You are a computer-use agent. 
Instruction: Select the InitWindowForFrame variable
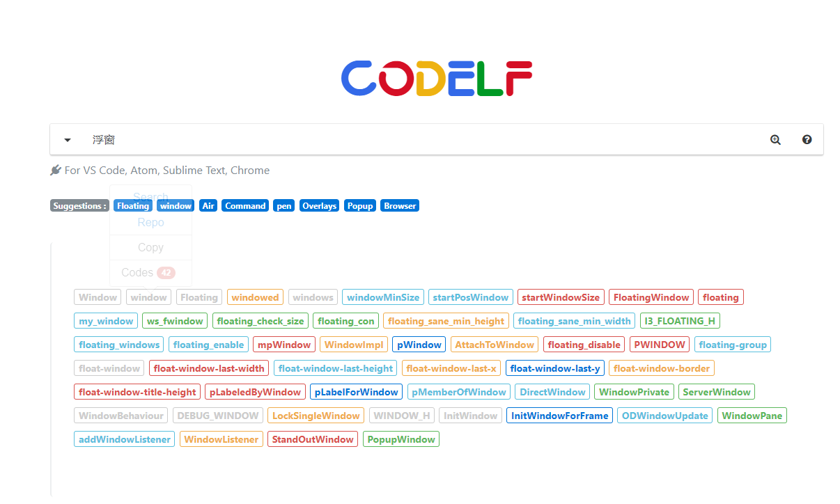tap(560, 416)
